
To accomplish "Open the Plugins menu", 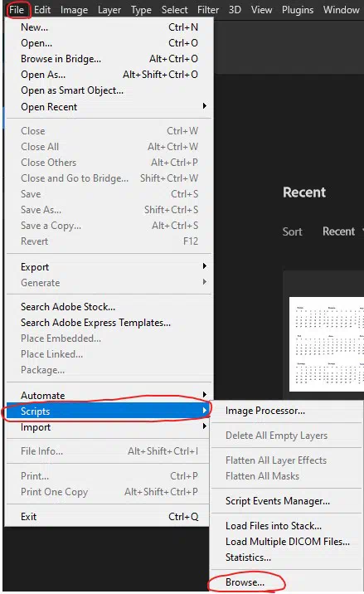I will point(298,9).
